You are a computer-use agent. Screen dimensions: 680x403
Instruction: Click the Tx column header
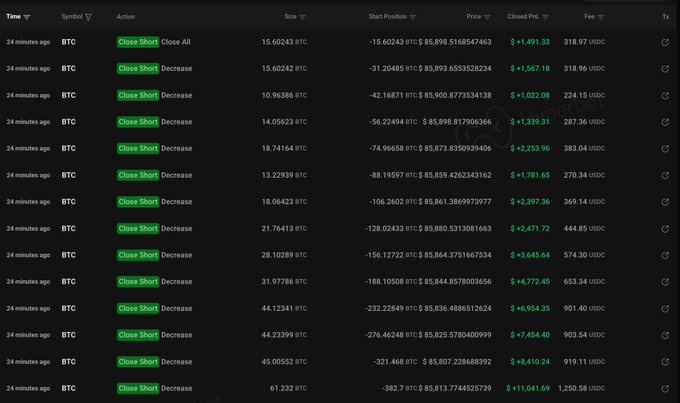click(x=665, y=16)
